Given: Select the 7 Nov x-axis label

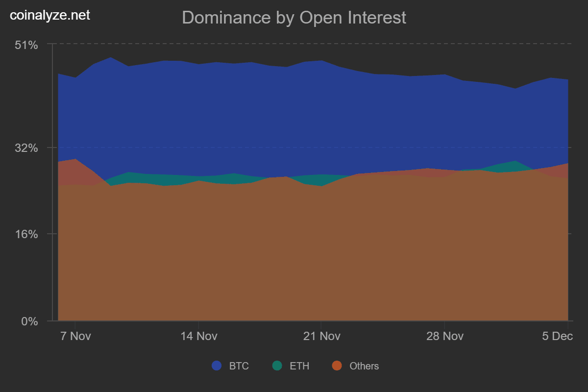Looking at the screenshot, I should pos(75,336).
